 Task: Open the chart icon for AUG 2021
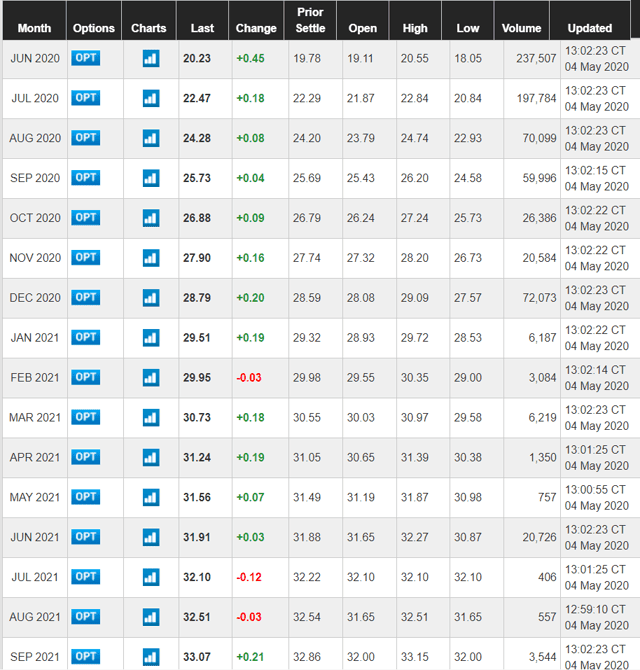tap(151, 617)
